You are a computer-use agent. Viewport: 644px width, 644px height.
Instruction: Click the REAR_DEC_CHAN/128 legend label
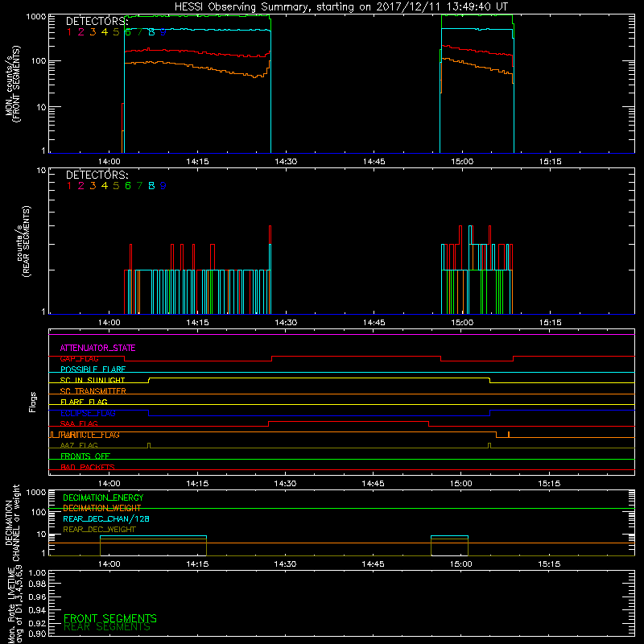[x=106, y=518]
